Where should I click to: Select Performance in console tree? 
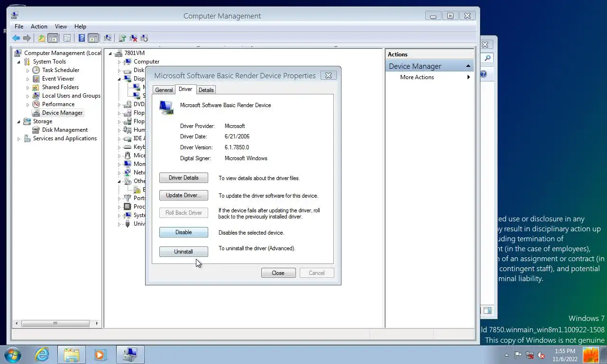[x=58, y=104]
